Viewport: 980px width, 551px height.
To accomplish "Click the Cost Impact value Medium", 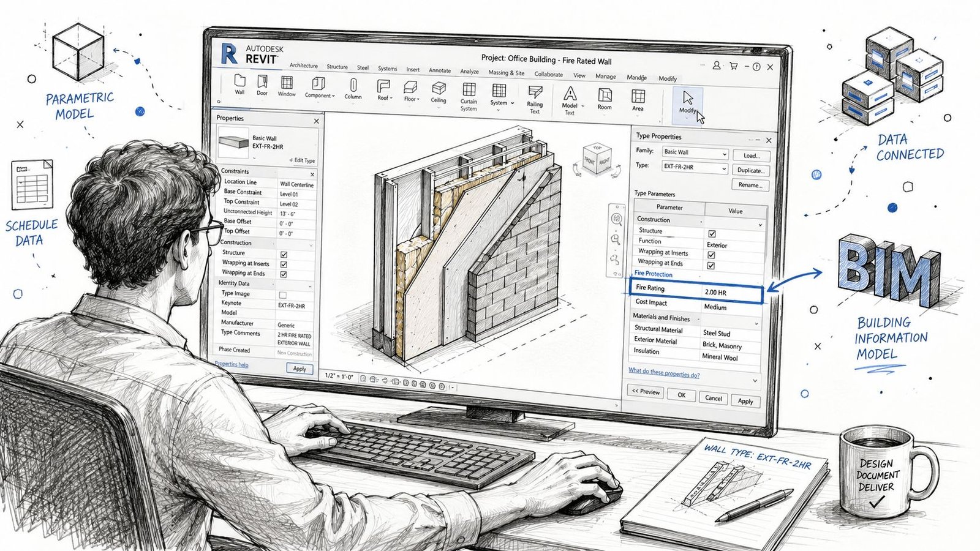I will [x=715, y=307].
